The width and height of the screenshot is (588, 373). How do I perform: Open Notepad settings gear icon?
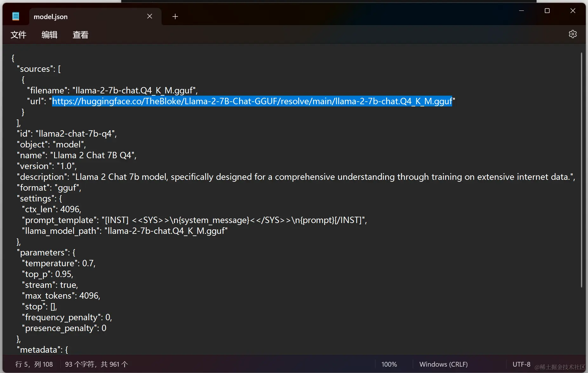(572, 34)
